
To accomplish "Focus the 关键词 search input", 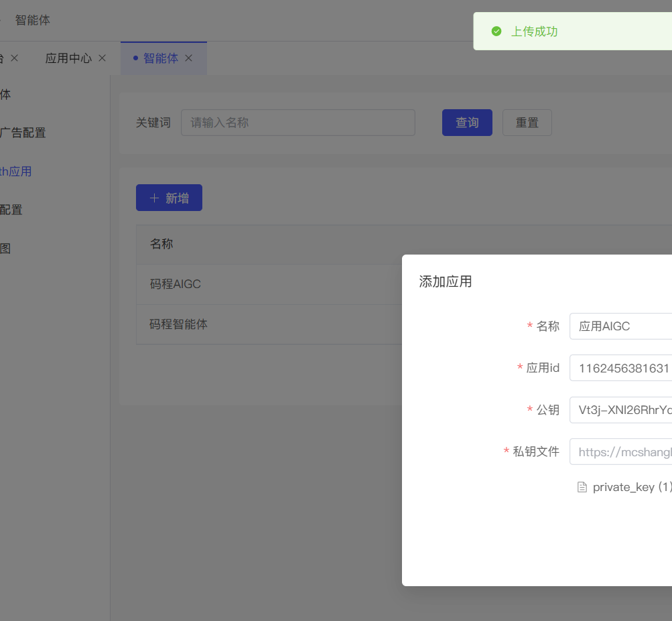I will [x=297, y=123].
